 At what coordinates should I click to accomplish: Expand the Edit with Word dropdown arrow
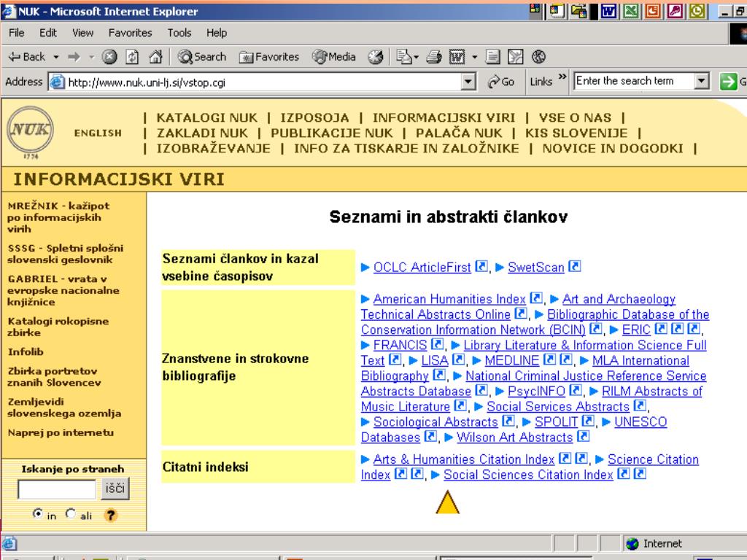click(x=474, y=57)
